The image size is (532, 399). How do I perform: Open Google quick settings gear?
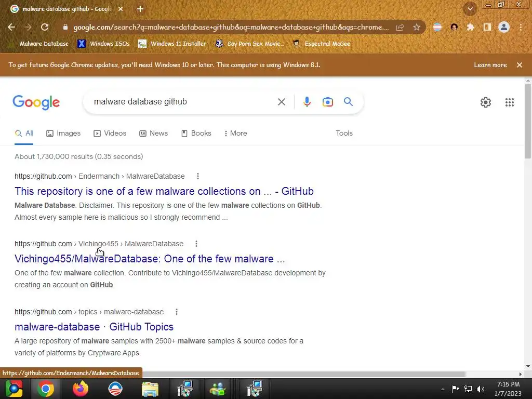[x=486, y=102]
